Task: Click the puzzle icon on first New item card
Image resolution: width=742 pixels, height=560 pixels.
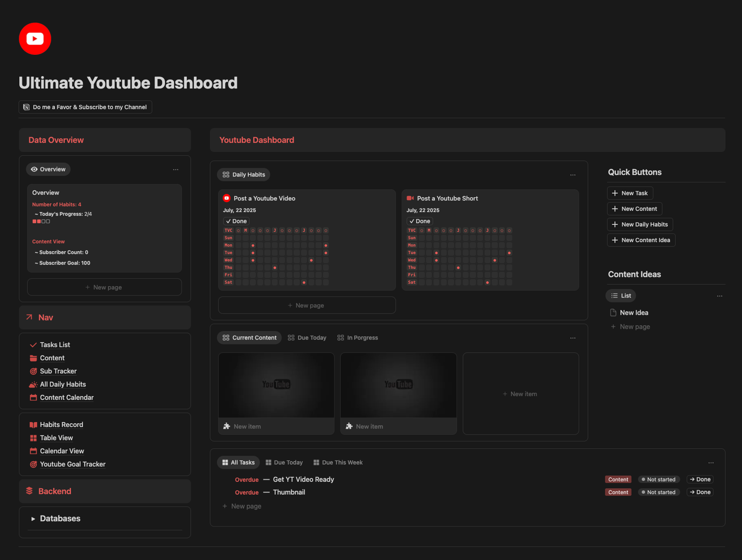Action: click(x=227, y=426)
